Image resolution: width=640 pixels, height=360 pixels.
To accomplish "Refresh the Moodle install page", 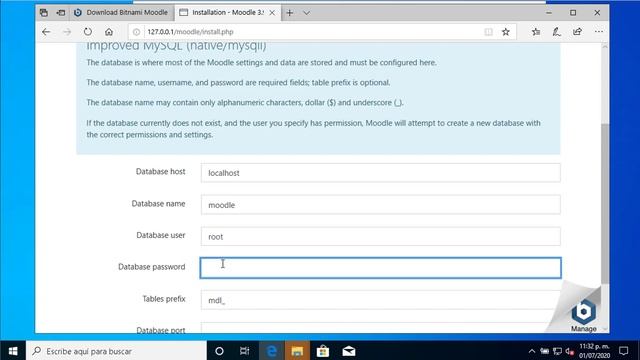I will click(88, 32).
